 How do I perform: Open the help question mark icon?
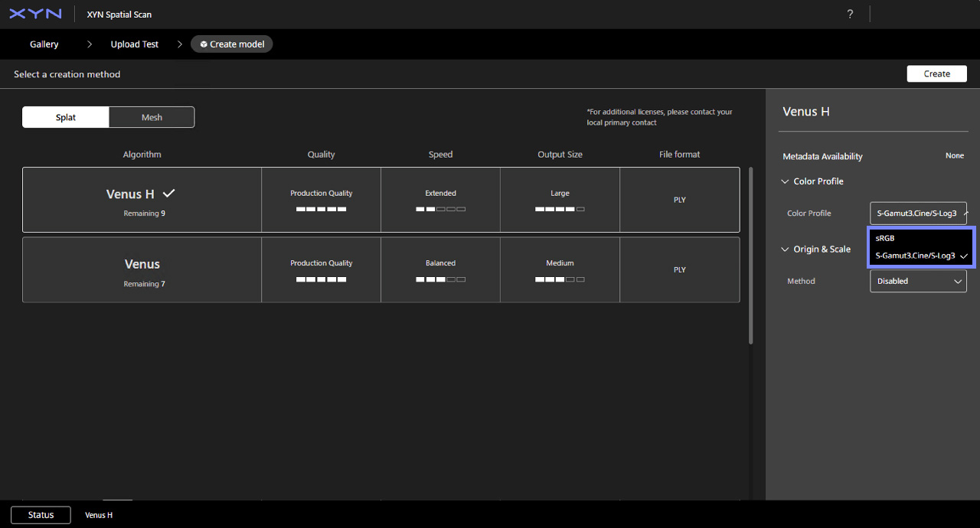point(850,15)
